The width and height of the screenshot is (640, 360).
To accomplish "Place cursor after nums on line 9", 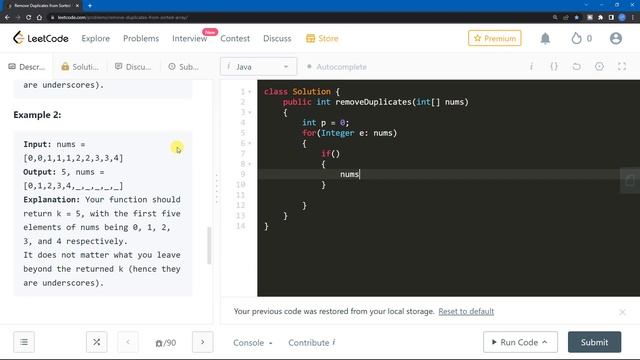I will [359, 174].
